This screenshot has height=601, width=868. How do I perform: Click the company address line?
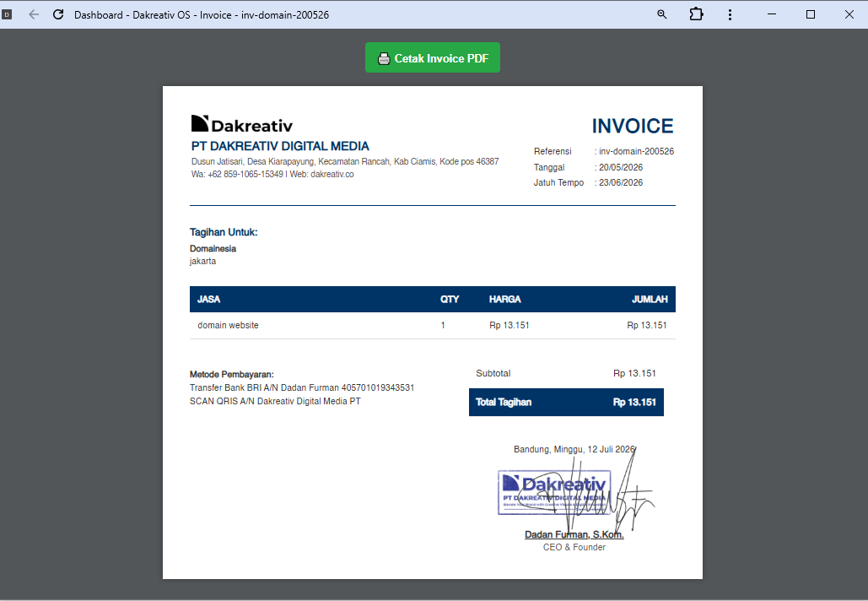[x=345, y=162]
